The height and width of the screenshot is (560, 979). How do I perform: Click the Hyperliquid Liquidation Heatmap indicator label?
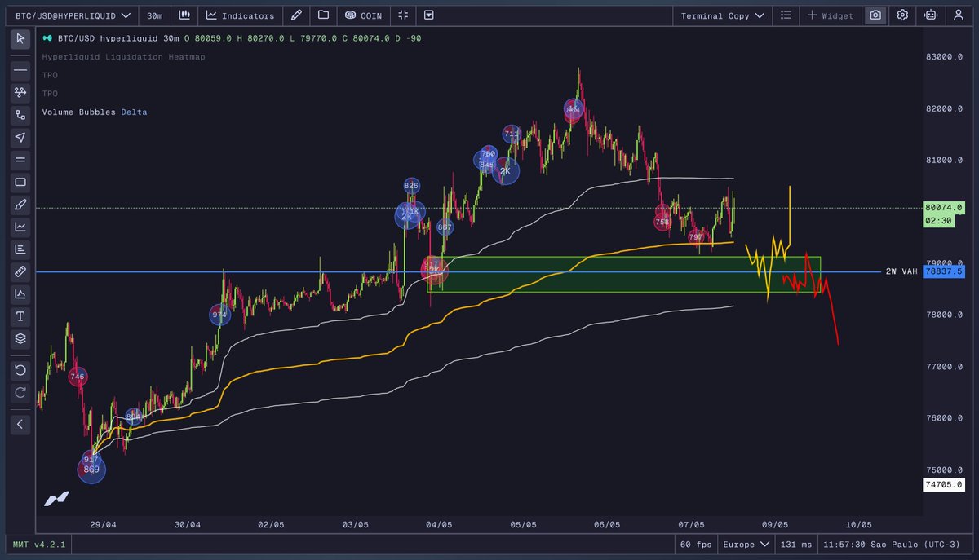click(123, 57)
